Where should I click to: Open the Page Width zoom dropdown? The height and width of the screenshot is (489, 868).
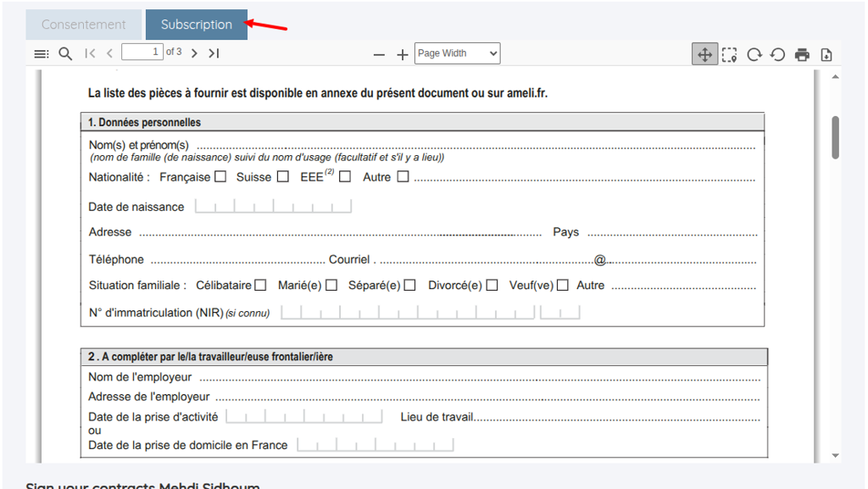[457, 53]
